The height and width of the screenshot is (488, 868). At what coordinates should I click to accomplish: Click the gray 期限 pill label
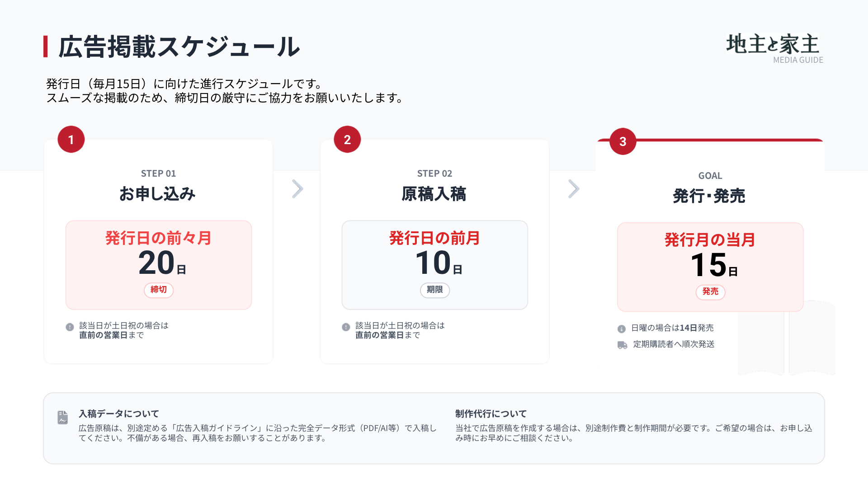point(434,290)
